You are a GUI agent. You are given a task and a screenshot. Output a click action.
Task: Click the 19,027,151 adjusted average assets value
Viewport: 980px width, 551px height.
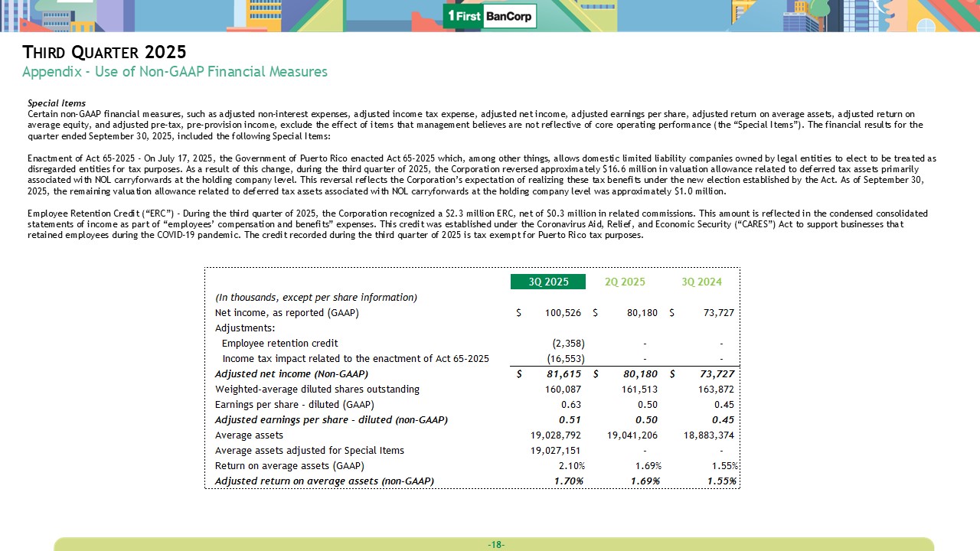pos(556,450)
